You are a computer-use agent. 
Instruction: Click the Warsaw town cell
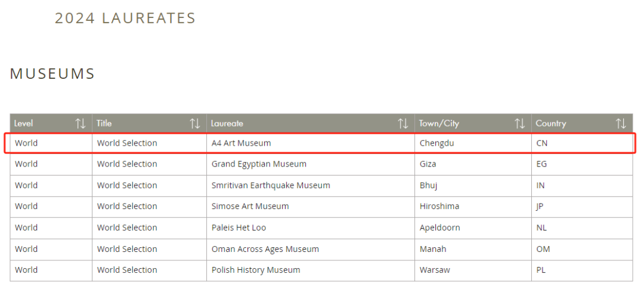click(x=435, y=270)
